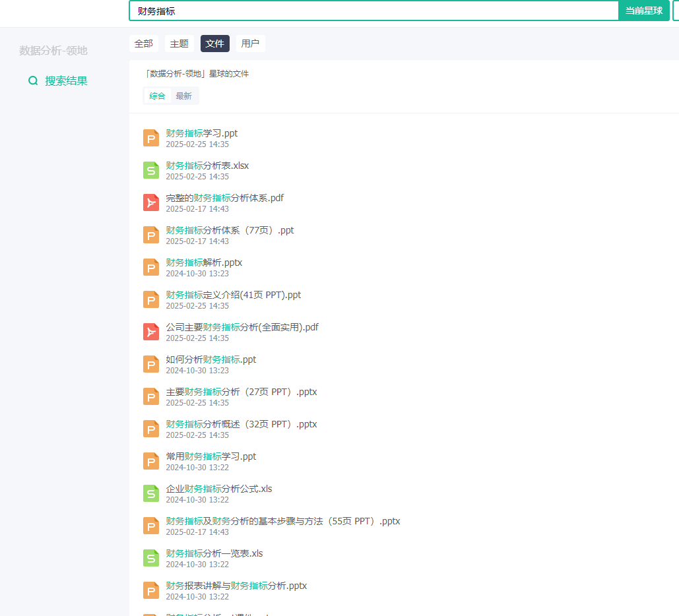Image resolution: width=679 pixels, height=616 pixels.
Task: Click the spreadsheet icon beside 企业财务指标分析公式.xls
Action: pos(151,493)
